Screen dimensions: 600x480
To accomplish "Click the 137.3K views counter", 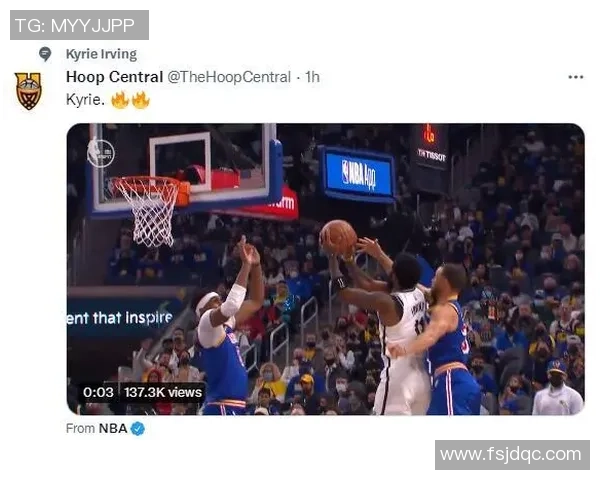I will [163, 392].
